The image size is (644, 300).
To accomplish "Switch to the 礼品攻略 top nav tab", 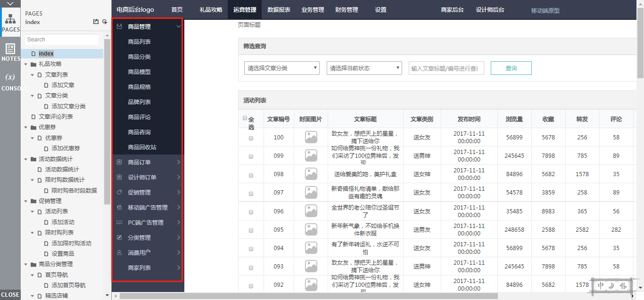I will click(x=211, y=9).
